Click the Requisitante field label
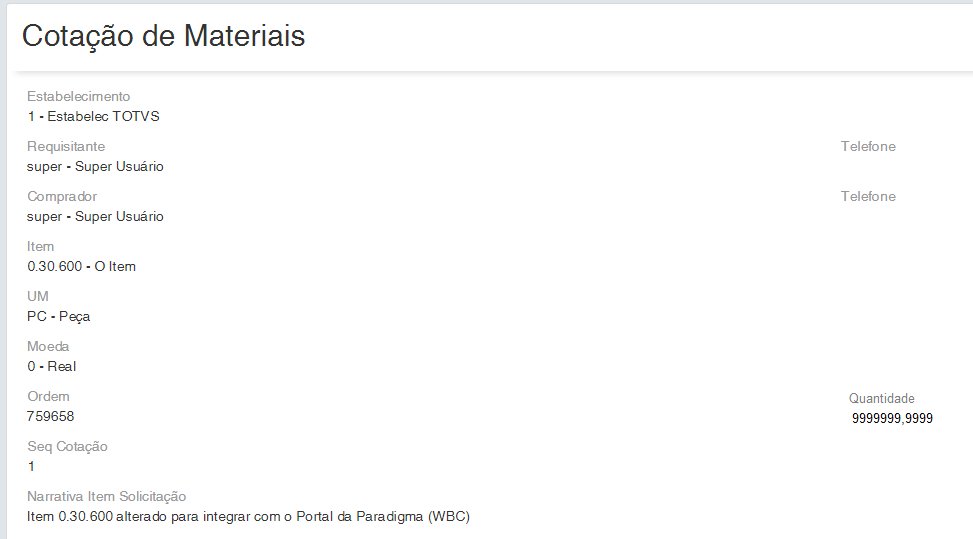The width and height of the screenshot is (973, 539). coord(66,147)
